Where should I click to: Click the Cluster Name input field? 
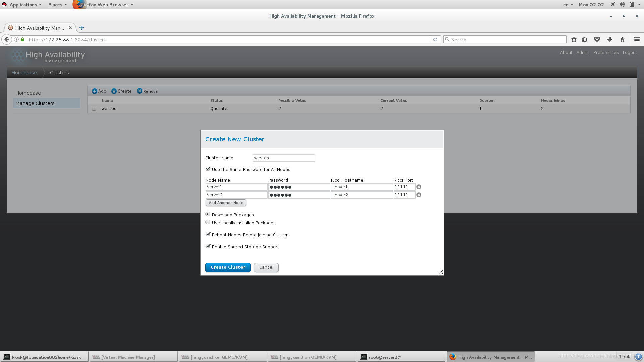click(283, 158)
